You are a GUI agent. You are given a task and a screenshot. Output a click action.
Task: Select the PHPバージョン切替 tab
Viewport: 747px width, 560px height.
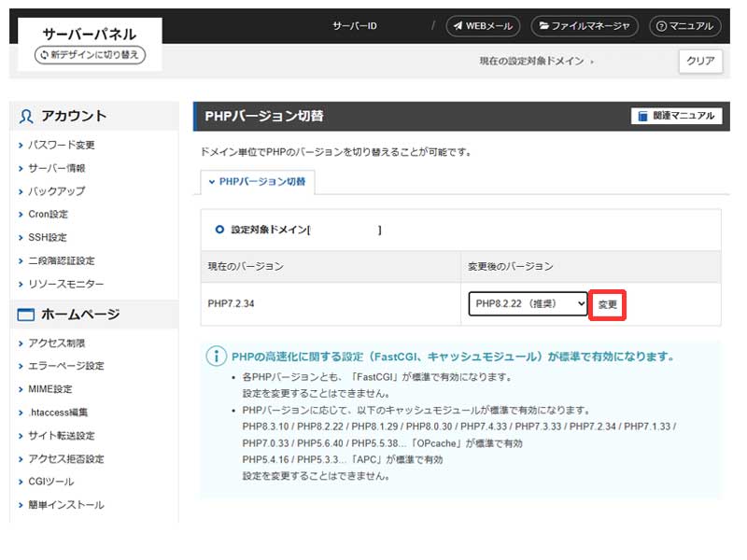tap(258, 182)
